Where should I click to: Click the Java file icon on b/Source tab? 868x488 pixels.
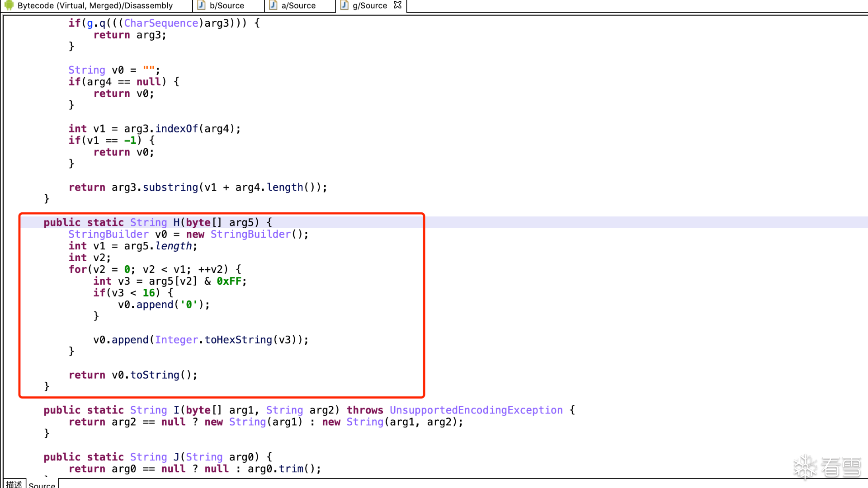(201, 5)
